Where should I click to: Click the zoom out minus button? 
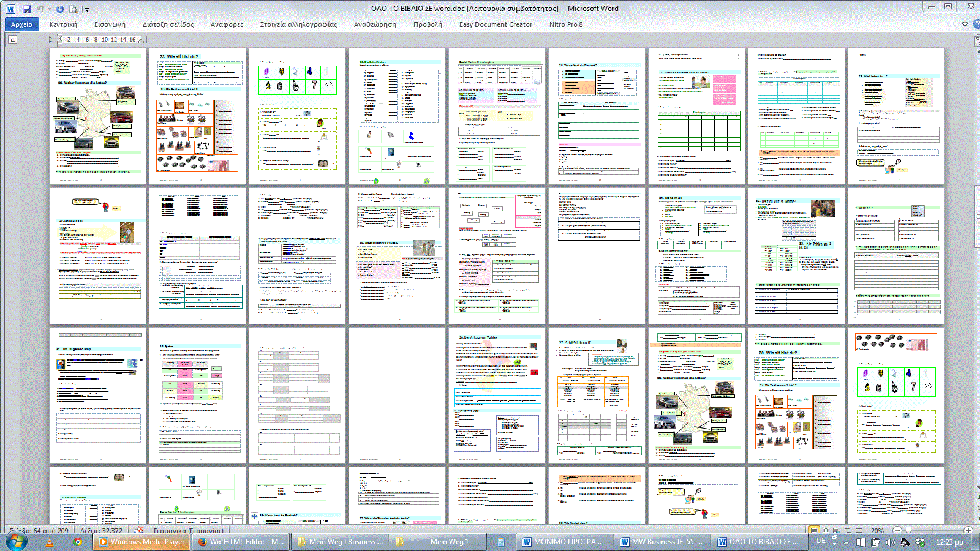(897, 530)
